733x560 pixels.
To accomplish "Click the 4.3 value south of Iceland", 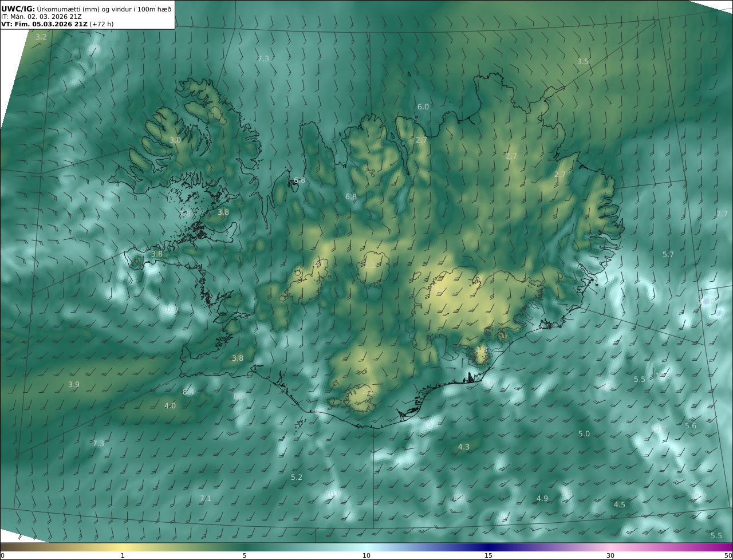I will pyautogui.click(x=464, y=447).
